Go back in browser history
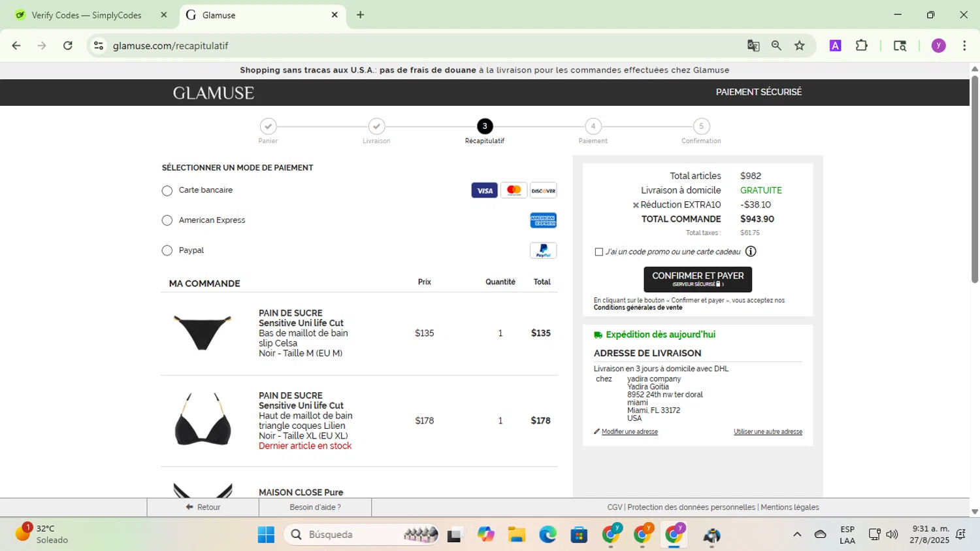Screen dimensions: 980x551 [x=16, y=46]
